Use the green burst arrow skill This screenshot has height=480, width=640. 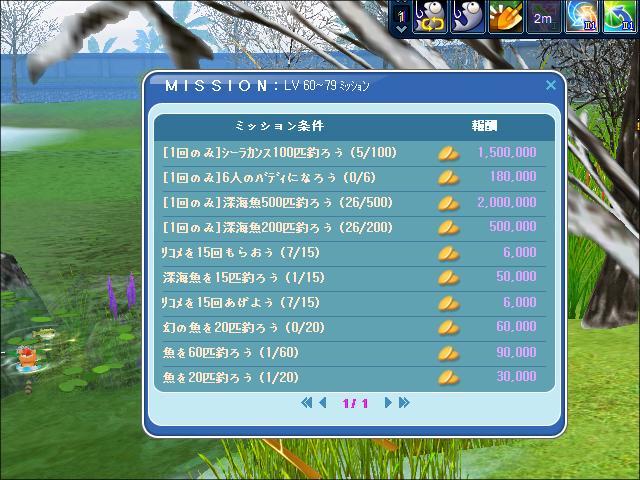pyautogui.click(x=620, y=17)
